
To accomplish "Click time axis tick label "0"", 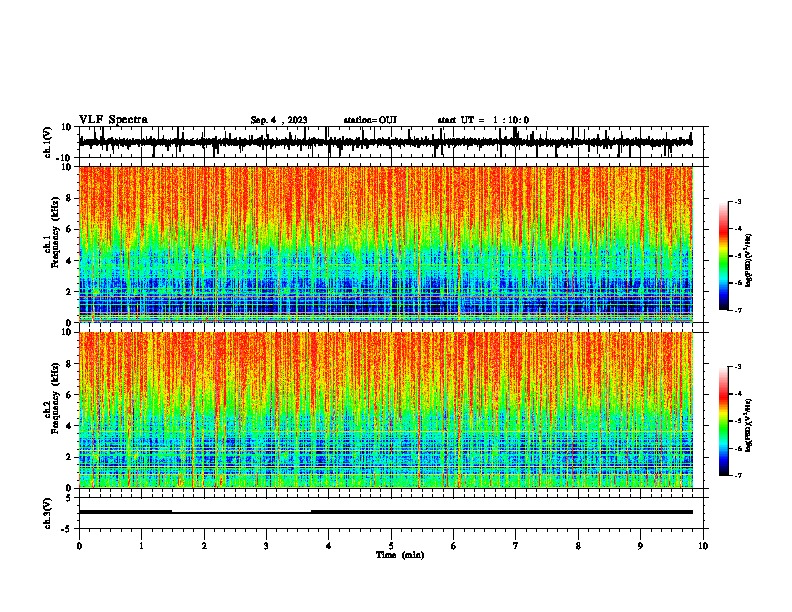I will pyautogui.click(x=79, y=546).
